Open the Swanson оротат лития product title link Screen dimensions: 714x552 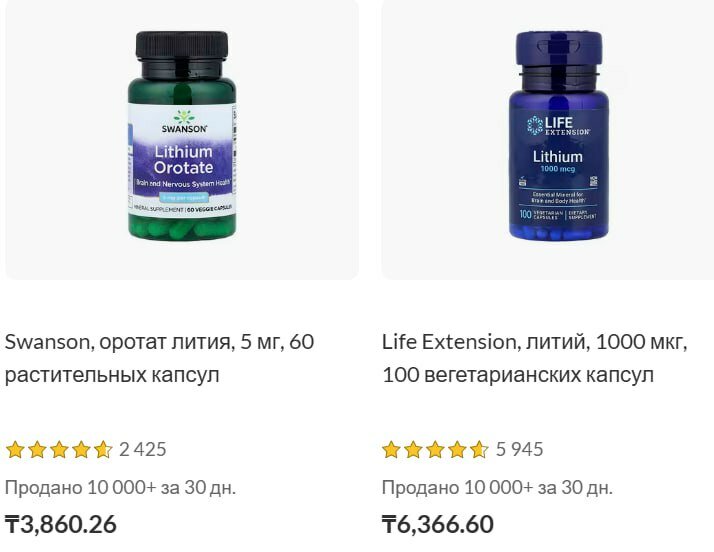(159, 358)
